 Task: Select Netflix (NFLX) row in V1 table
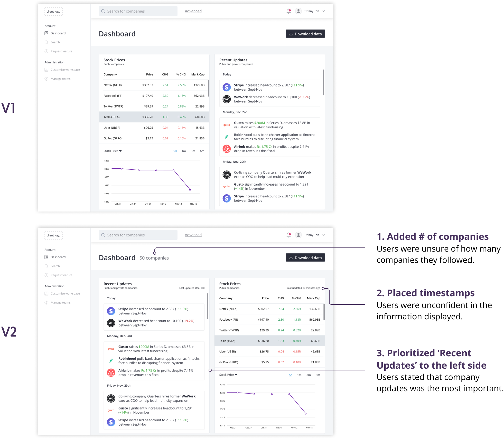tap(154, 85)
